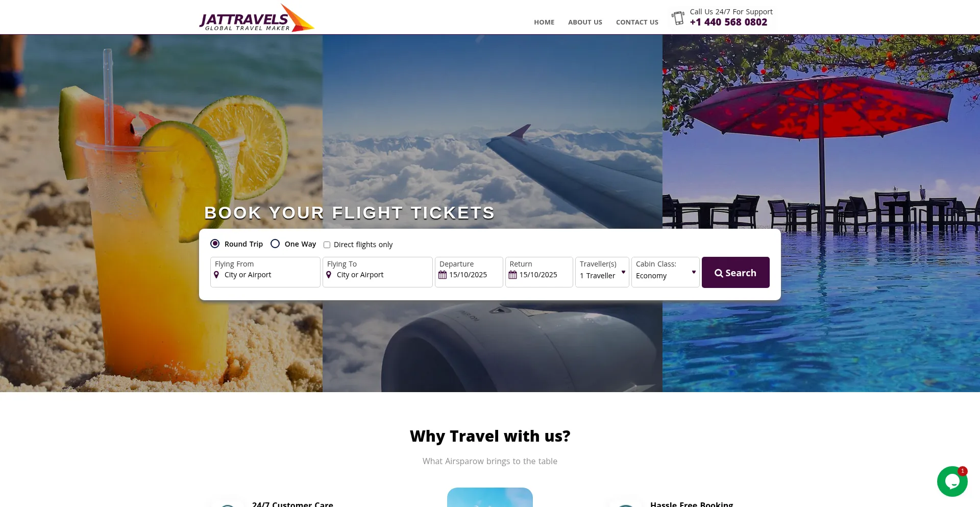Expand the Traveller(s) dropdown
Viewport: 980px width, 507px height.
[x=602, y=272]
